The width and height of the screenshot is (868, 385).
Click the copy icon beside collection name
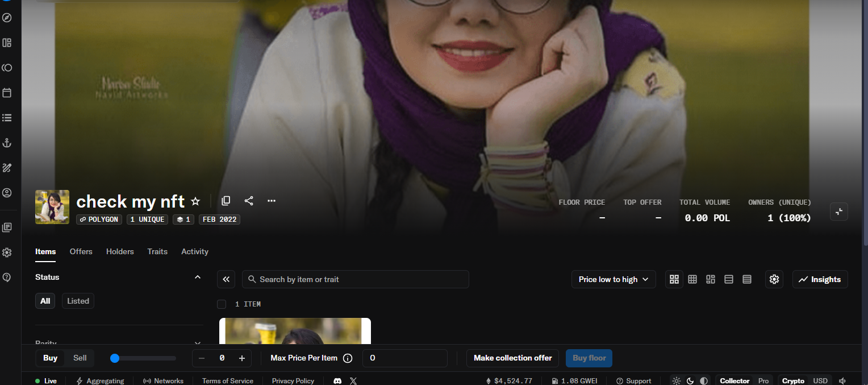coord(226,201)
